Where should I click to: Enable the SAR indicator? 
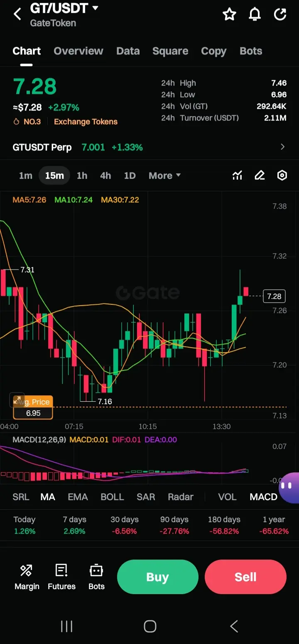(x=146, y=497)
